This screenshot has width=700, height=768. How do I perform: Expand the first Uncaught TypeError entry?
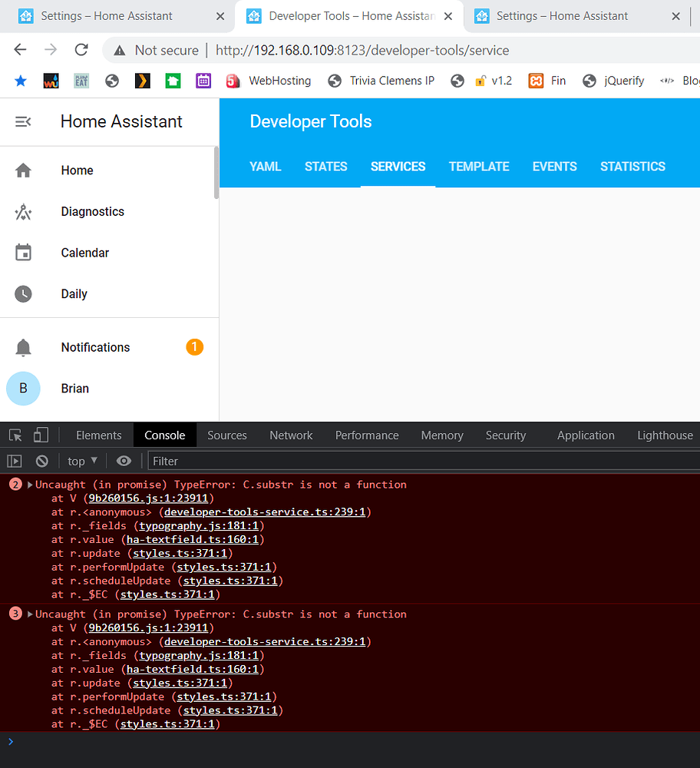click(x=30, y=484)
